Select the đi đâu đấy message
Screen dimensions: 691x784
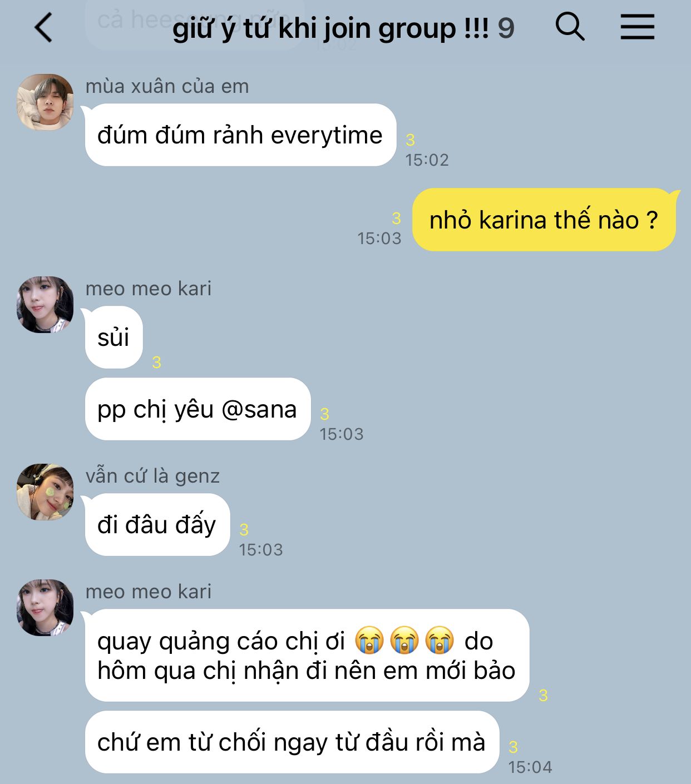coord(157,525)
